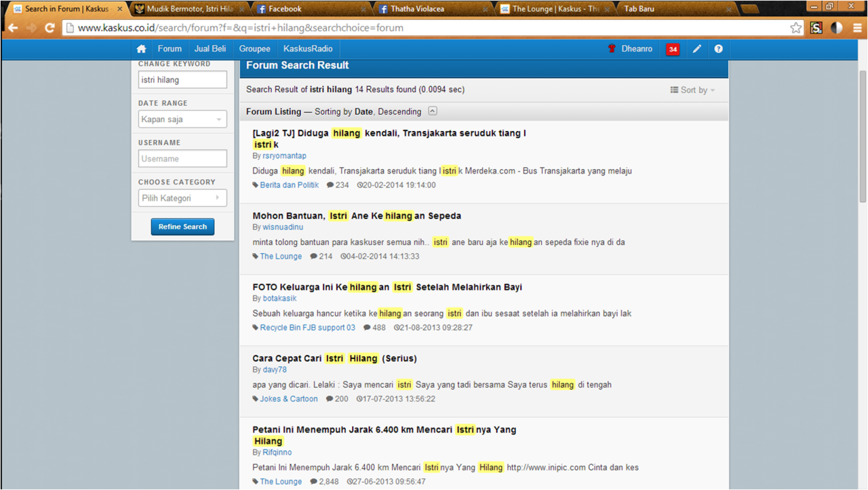The width and height of the screenshot is (868, 490).
Task: Click the half-moon contrast extension icon
Action: [837, 28]
